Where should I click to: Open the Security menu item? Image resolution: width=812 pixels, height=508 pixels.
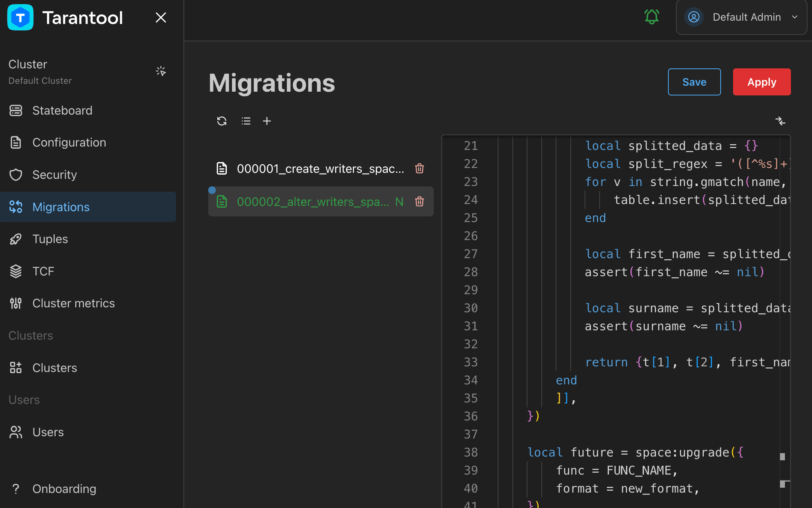88,175
